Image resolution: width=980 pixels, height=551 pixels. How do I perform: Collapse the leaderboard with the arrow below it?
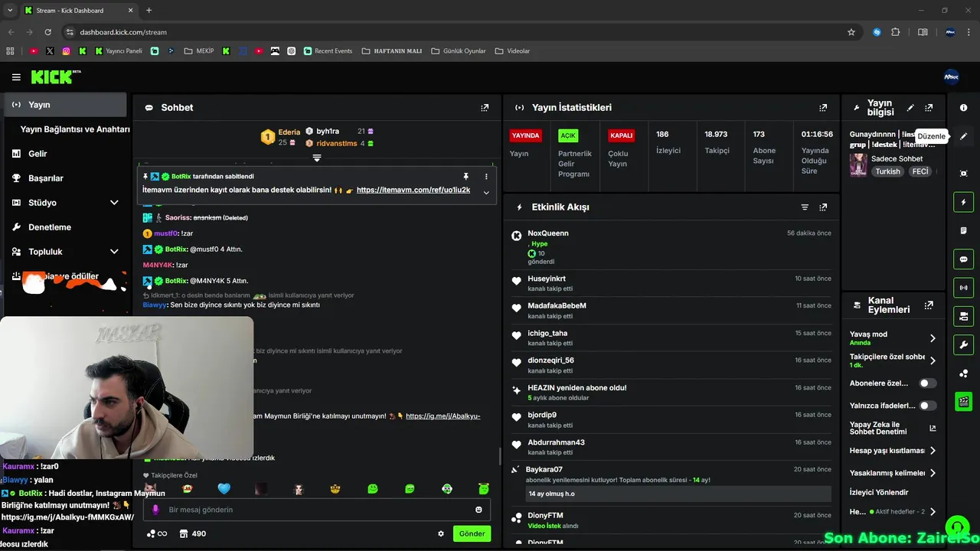[x=317, y=158]
